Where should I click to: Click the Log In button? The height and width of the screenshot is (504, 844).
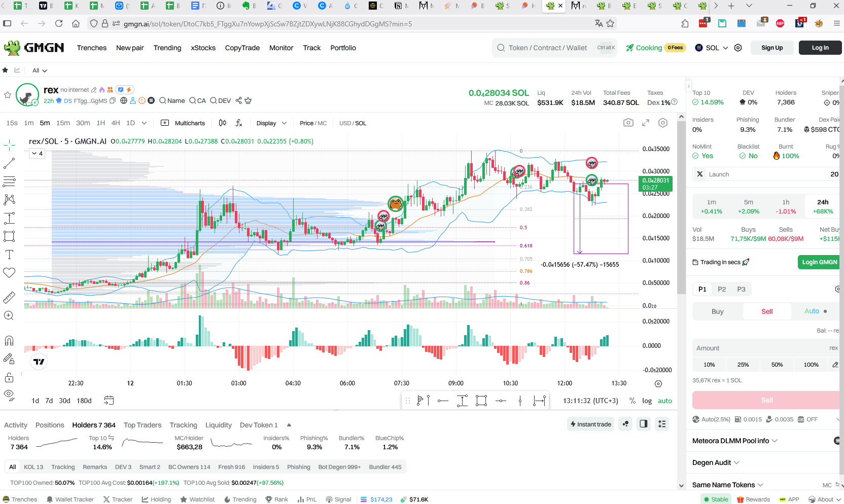[820, 48]
